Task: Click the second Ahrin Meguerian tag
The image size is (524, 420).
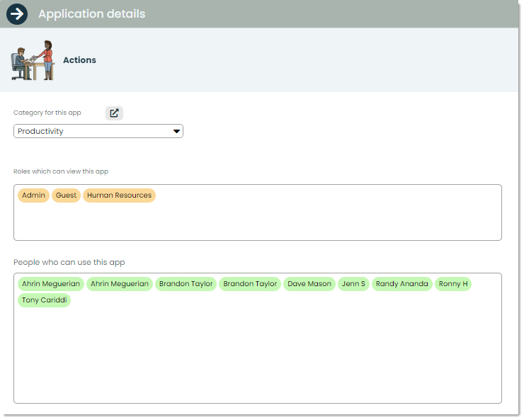Action: coord(120,284)
